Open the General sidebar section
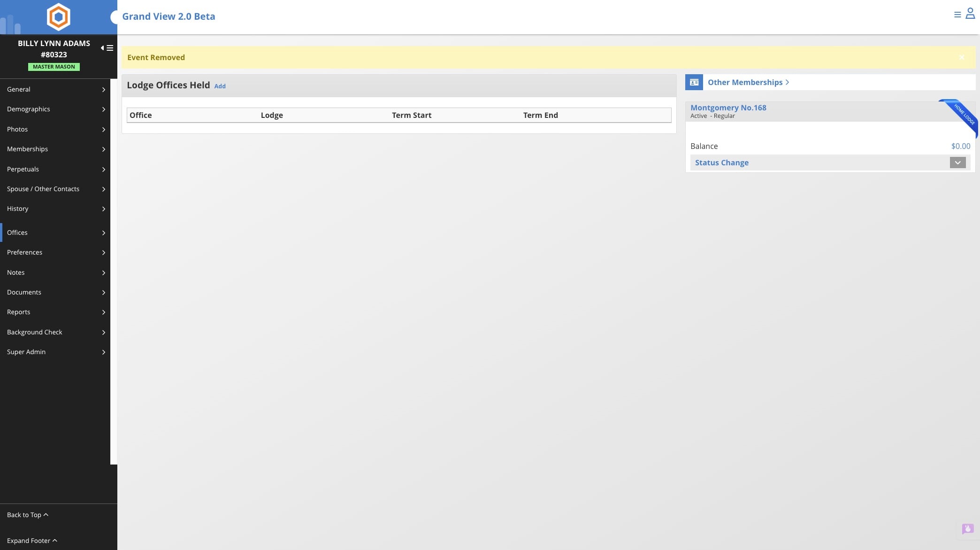Screen dimensions: 980x550 (55, 89)
